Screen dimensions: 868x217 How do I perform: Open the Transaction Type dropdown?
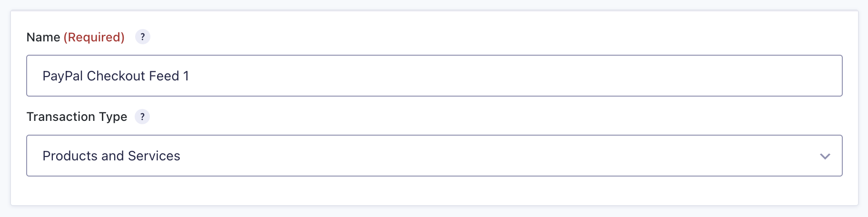coord(434,156)
